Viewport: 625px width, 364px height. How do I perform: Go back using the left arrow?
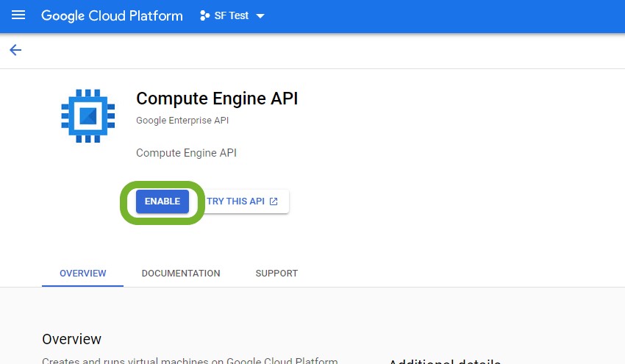coord(15,50)
